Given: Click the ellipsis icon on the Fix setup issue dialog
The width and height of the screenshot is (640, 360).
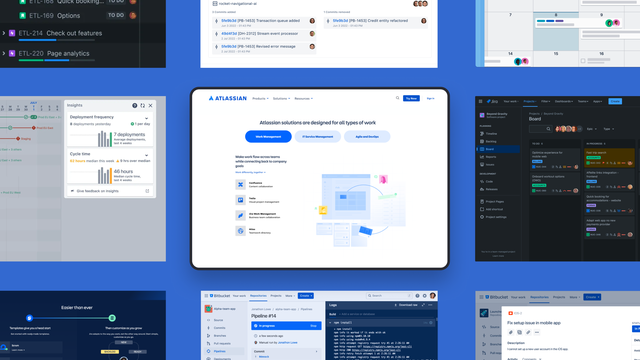Looking at the screenshot, I should pyautogui.click(x=537, y=333).
